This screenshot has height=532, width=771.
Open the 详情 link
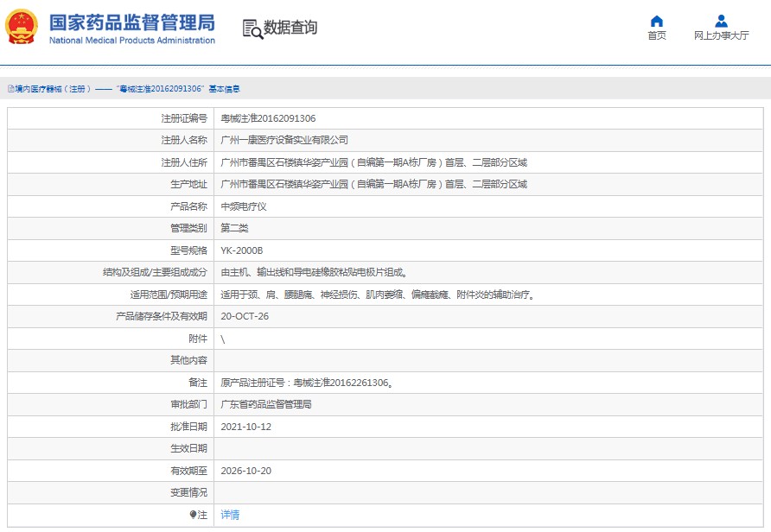tap(230, 515)
